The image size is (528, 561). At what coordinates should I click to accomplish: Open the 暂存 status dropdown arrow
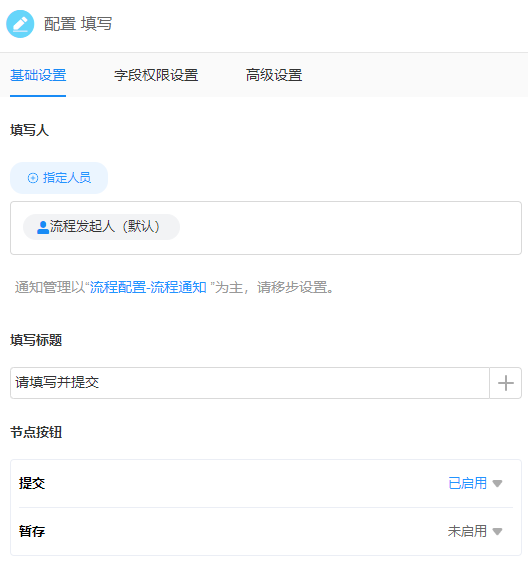pyautogui.click(x=497, y=531)
